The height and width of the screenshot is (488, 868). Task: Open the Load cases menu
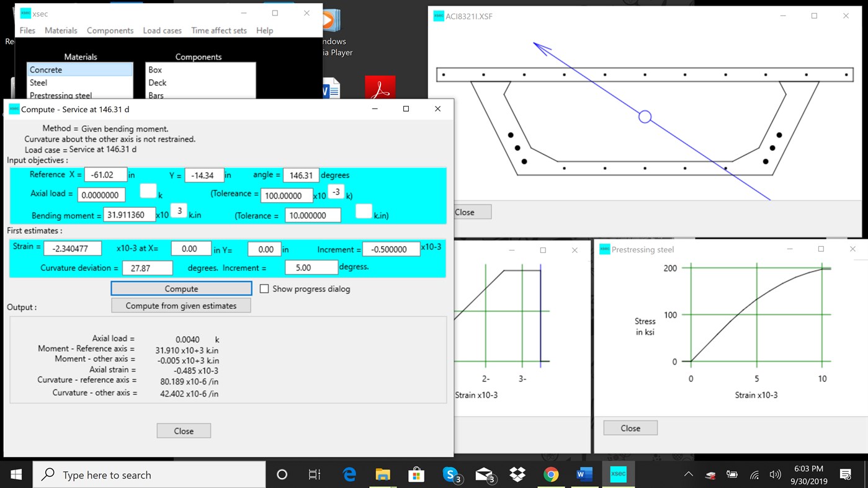tap(162, 30)
